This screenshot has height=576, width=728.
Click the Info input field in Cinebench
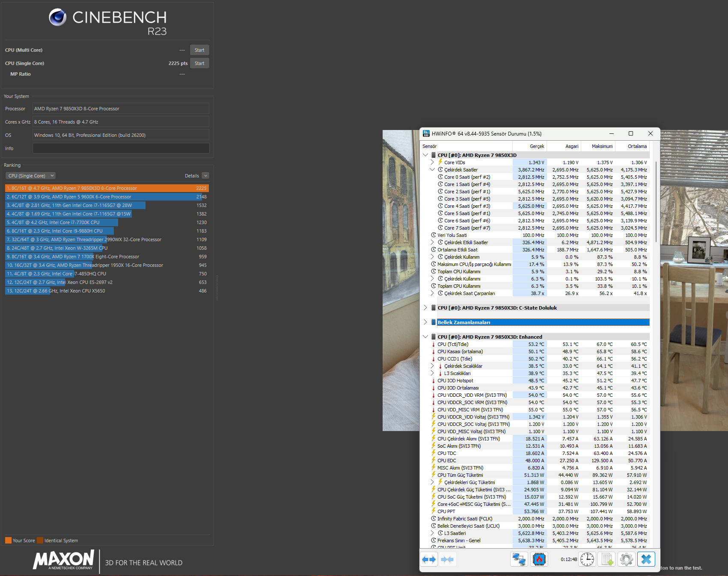[x=121, y=148]
